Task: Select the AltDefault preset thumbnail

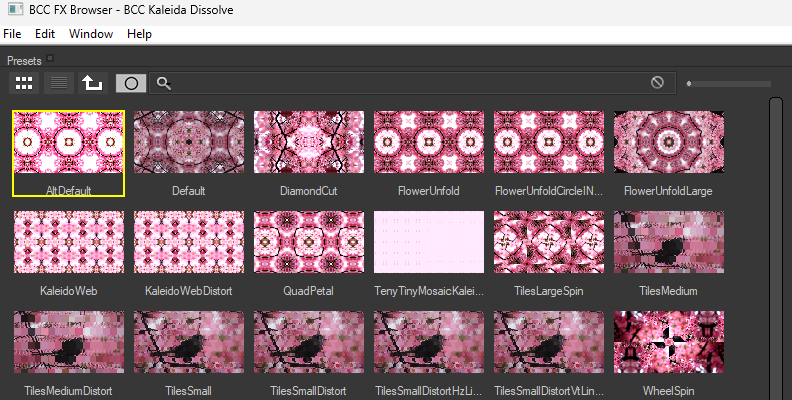Action: click(69, 142)
